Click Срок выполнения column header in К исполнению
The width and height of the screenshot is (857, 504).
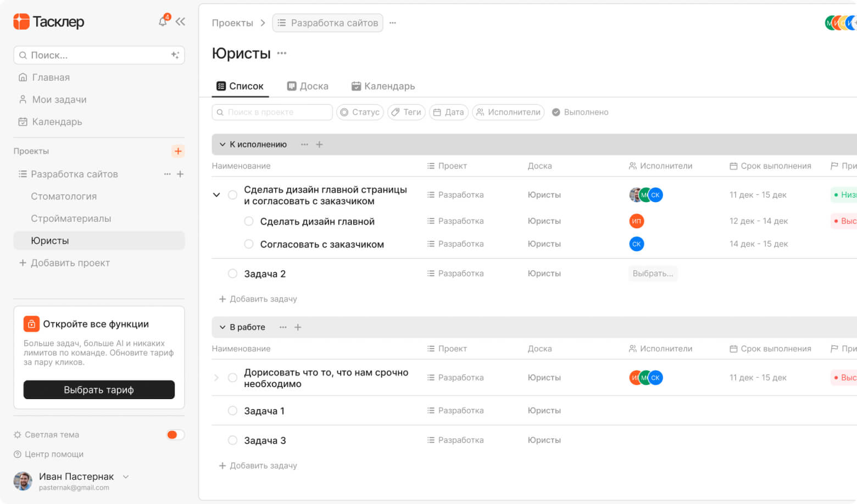[770, 166]
